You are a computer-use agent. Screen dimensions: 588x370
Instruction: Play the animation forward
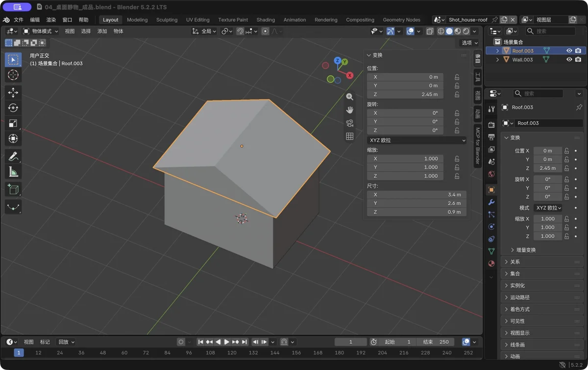(x=226, y=342)
